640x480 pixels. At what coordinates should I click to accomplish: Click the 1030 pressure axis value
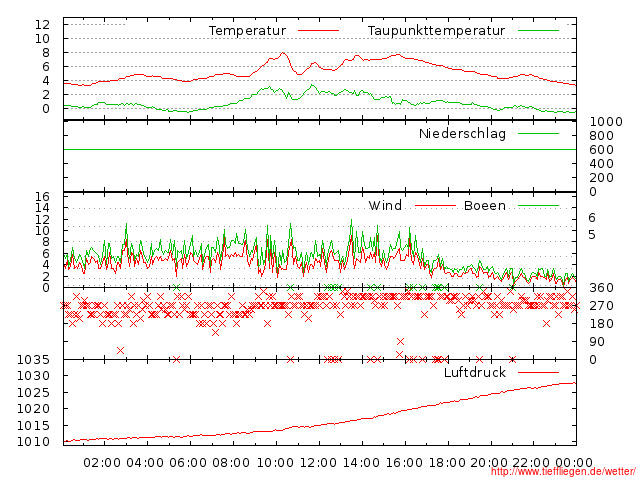click(x=33, y=376)
